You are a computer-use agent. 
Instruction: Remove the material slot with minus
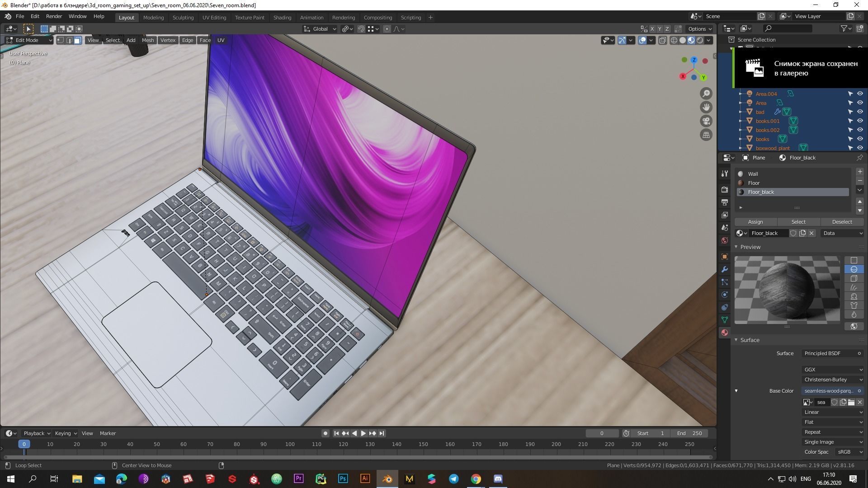point(859,180)
